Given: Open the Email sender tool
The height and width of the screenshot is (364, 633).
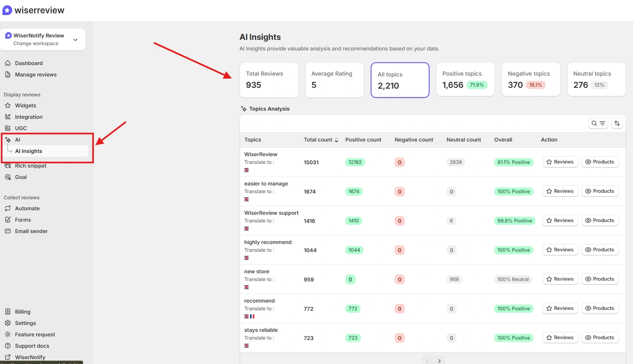Looking at the screenshot, I should pos(31,231).
